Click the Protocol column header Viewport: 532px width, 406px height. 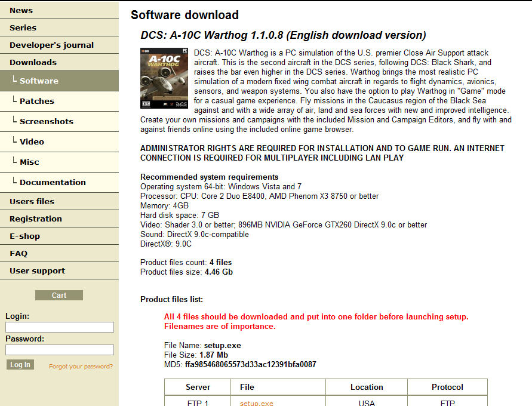(447, 387)
